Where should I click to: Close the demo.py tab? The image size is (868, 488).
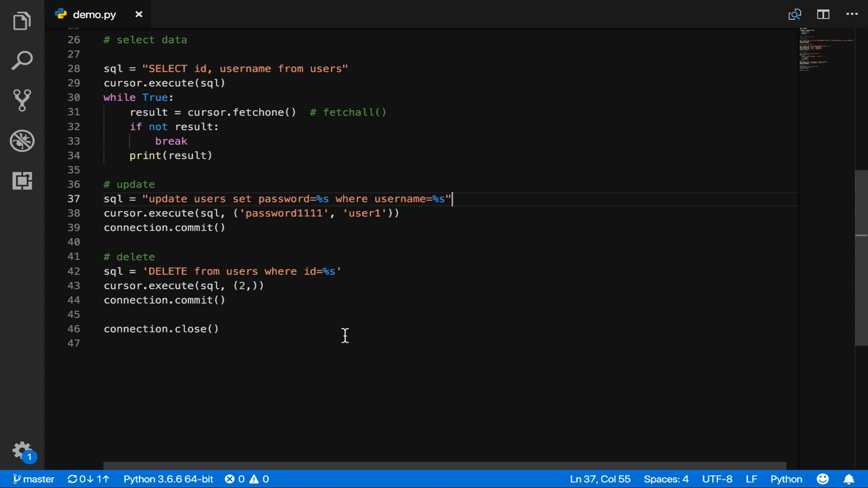139,14
